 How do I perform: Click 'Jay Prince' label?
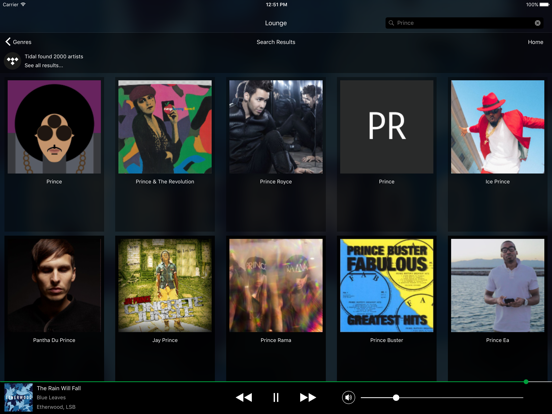(165, 340)
